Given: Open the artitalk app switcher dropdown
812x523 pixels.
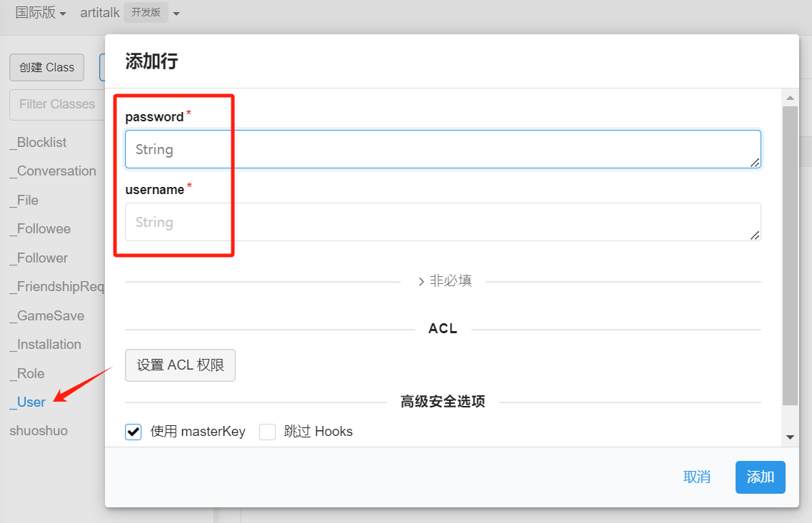Looking at the screenshot, I should pyautogui.click(x=129, y=13).
